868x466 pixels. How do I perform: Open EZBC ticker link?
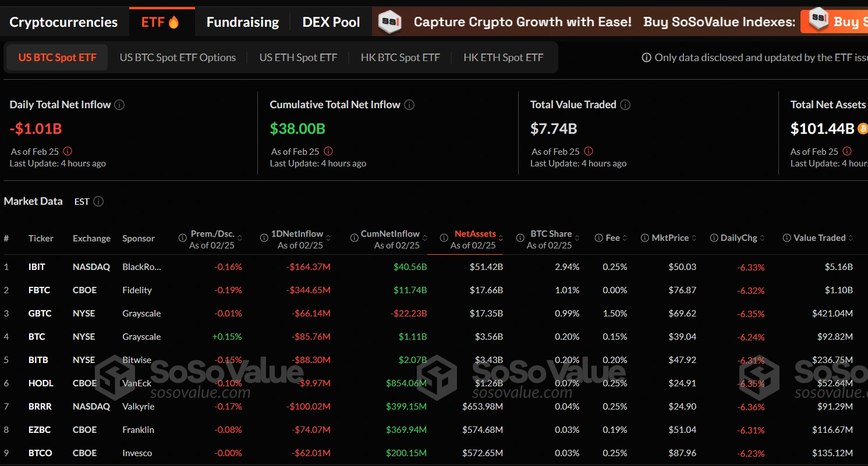(x=40, y=430)
